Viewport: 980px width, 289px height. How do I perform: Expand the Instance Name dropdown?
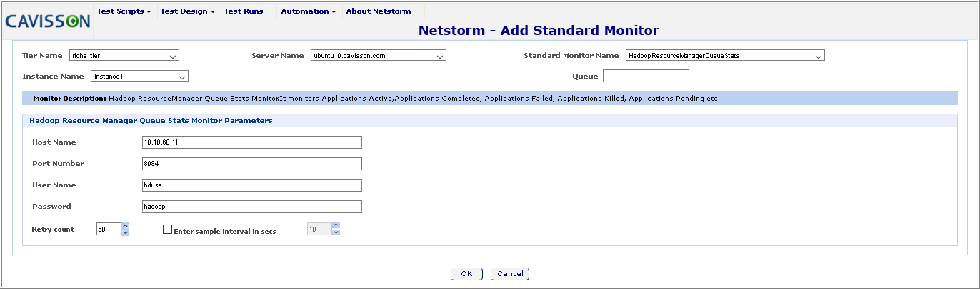click(139, 76)
